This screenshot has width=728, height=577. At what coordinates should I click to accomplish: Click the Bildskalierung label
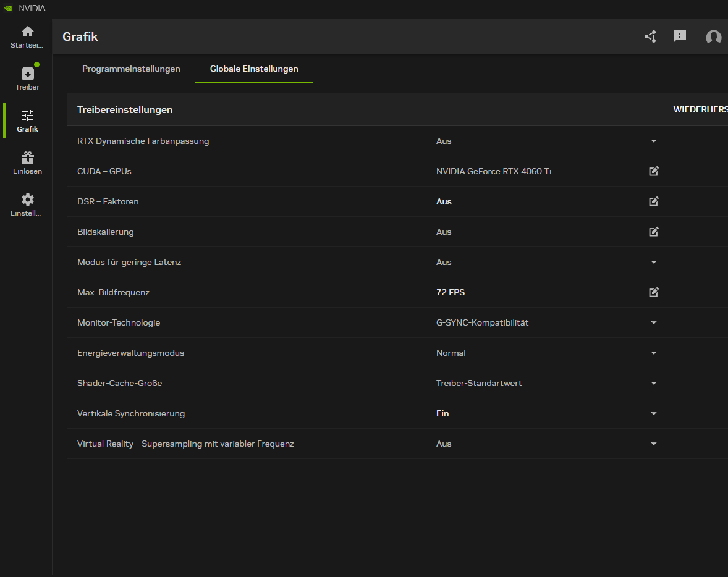tap(106, 232)
